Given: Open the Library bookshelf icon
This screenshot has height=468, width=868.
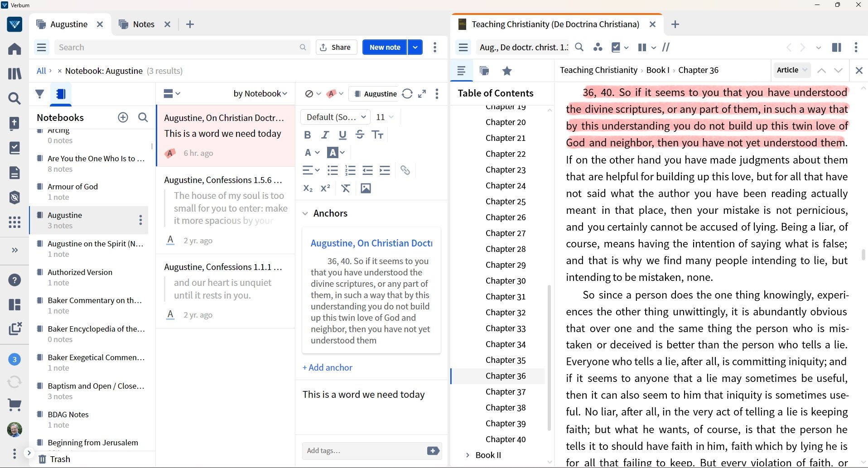Looking at the screenshot, I should pyautogui.click(x=14, y=73).
